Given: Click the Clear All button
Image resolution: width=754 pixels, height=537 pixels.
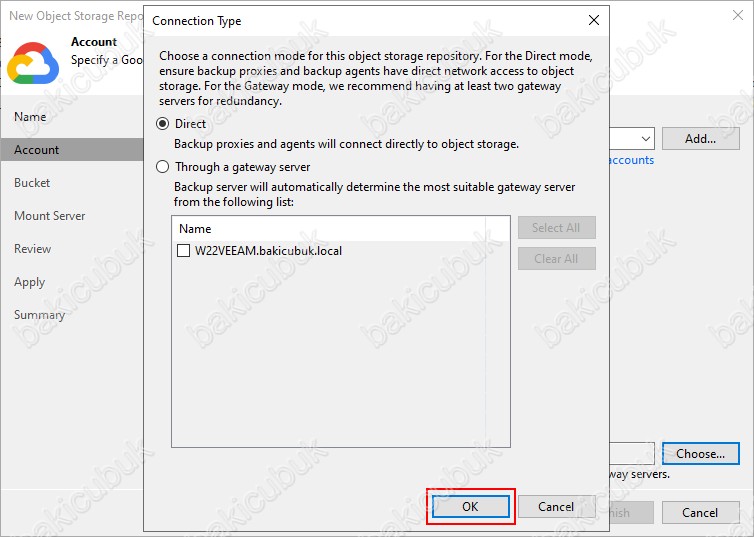Looking at the screenshot, I should 556,259.
